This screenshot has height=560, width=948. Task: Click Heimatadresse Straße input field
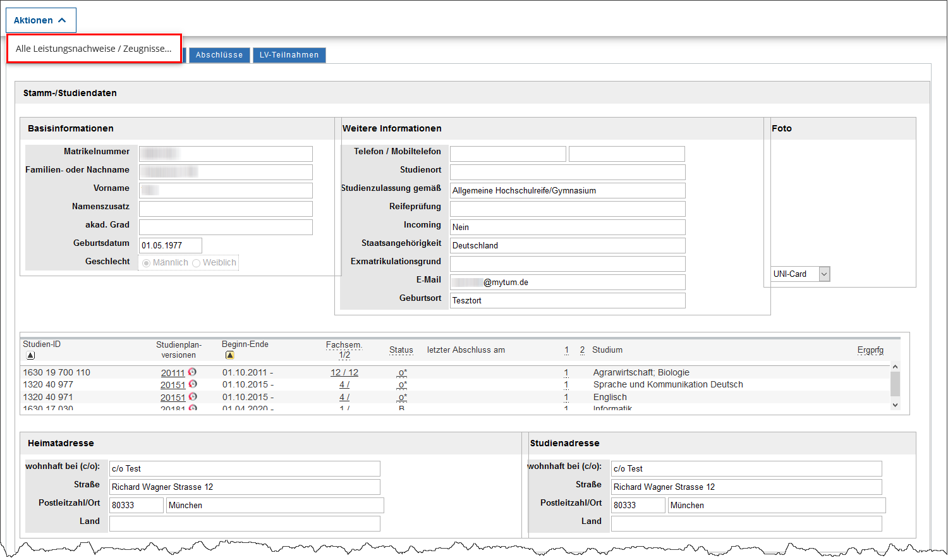(245, 487)
